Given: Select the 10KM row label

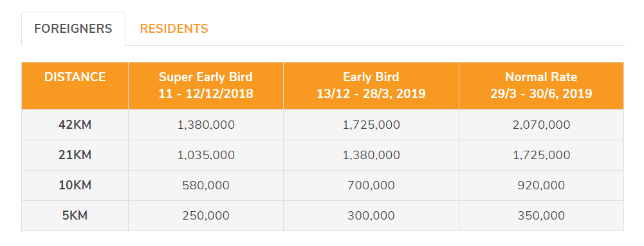Looking at the screenshot, I should pos(75,185).
